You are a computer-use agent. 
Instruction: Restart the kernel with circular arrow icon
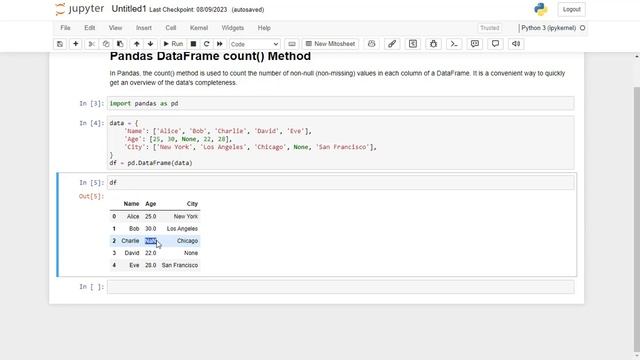[x=207, y=44]
